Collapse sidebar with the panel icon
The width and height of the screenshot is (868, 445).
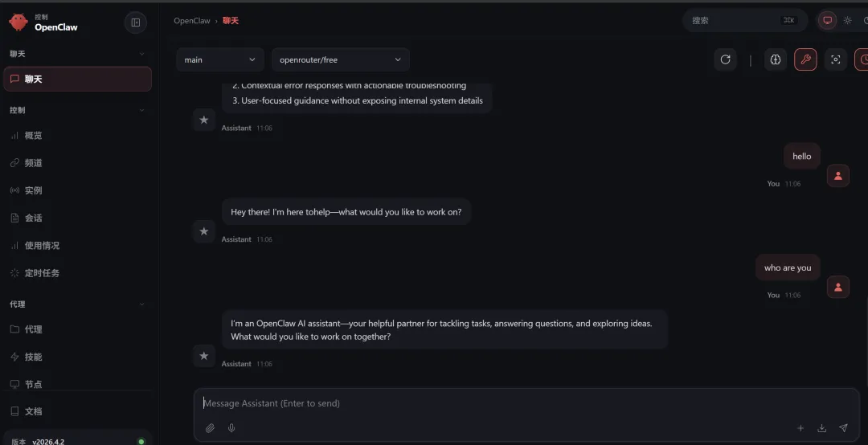[x=135, y=22]
